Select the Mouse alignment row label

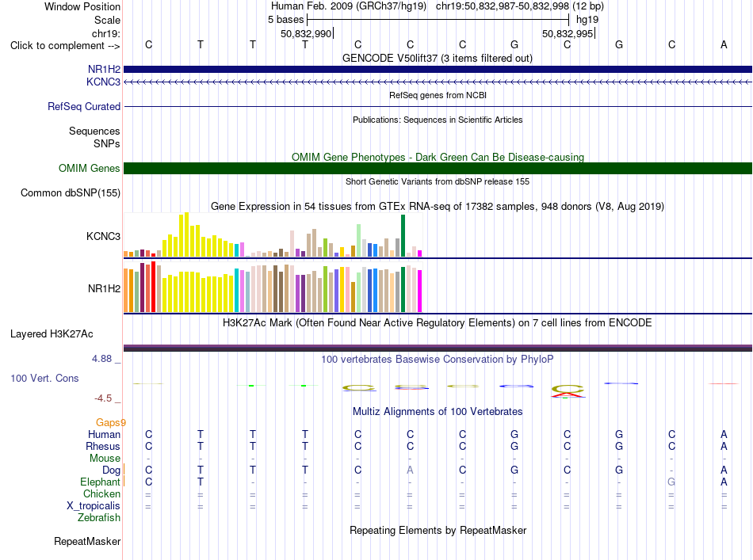point(105,459)
